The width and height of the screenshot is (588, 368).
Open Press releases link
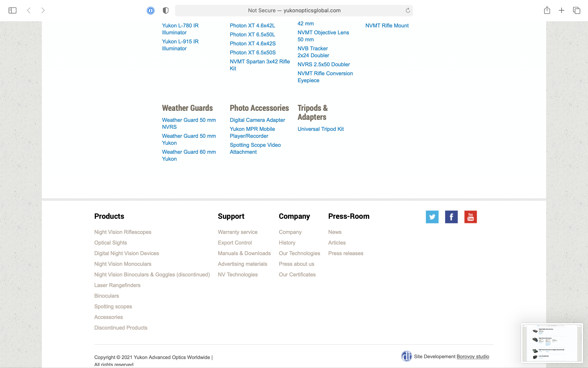(x=346, y=253)
